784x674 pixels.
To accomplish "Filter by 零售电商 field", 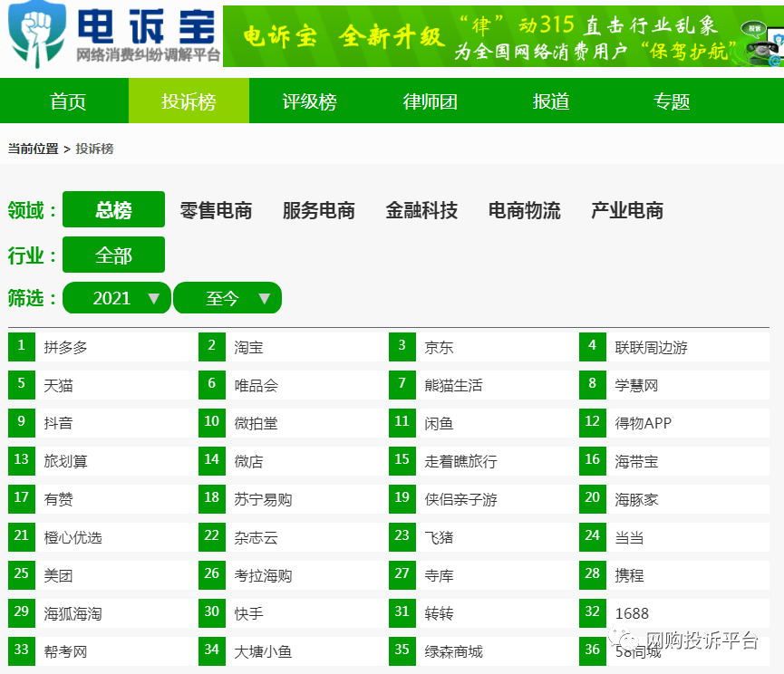I will coord(216,210).
